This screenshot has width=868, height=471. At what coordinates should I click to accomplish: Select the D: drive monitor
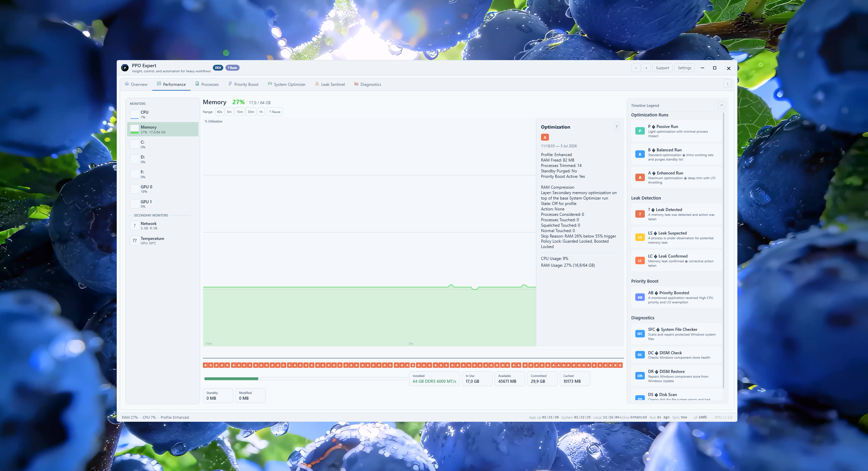(163, 159)
